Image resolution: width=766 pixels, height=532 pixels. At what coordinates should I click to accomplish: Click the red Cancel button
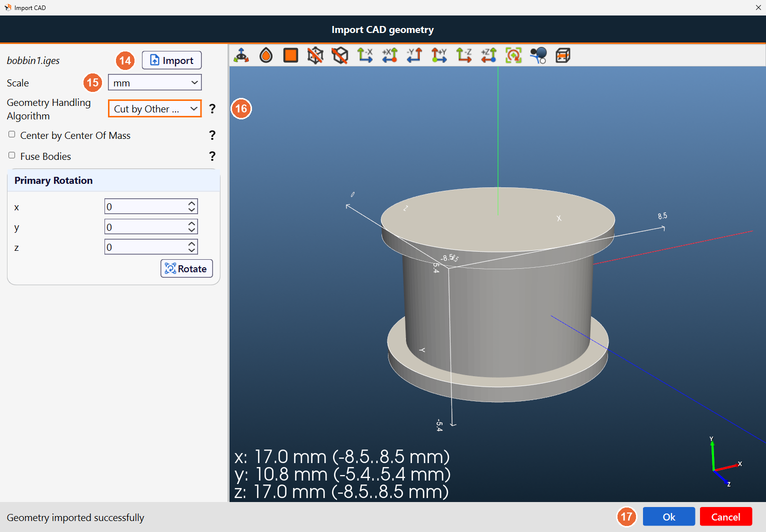pos(726,517)
